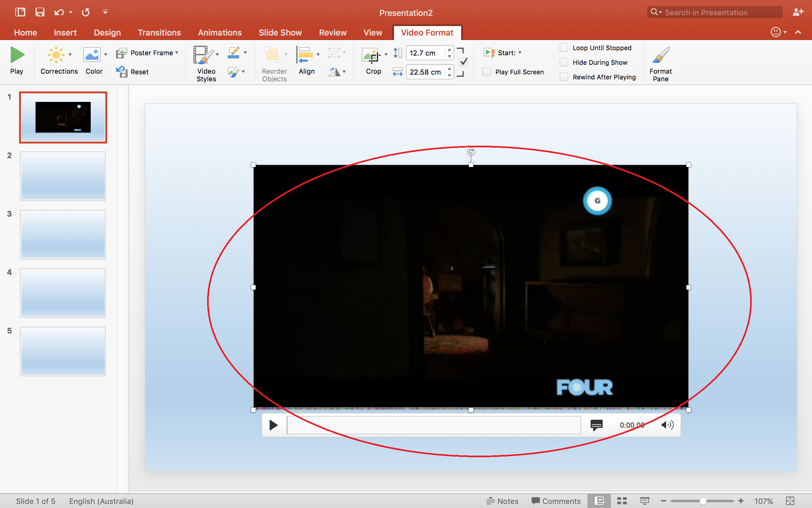Click the Fit slide to window icon
This screenshot has width=812, height=508.
(x=790, y=501)
